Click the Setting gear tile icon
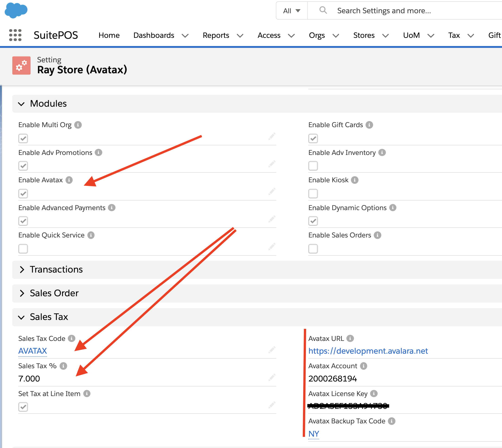This screenshot has height=448, width=502. (x=21, y=65)
